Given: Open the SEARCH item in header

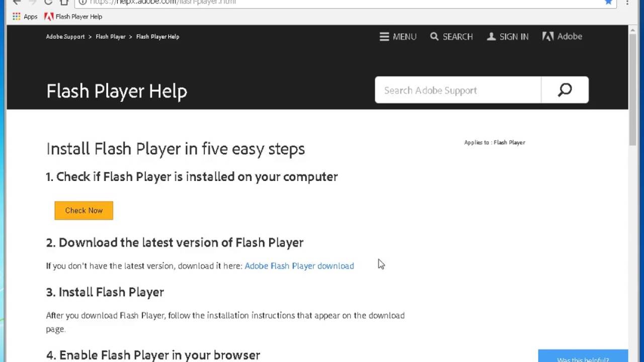Looking at the screenshot, I should (451, 37).
